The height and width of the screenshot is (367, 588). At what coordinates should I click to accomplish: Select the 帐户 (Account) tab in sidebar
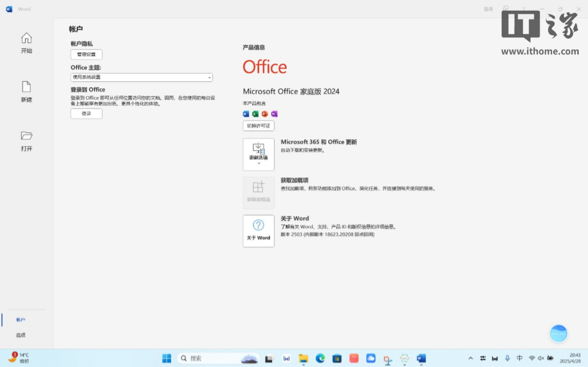[x=21, y=320]
